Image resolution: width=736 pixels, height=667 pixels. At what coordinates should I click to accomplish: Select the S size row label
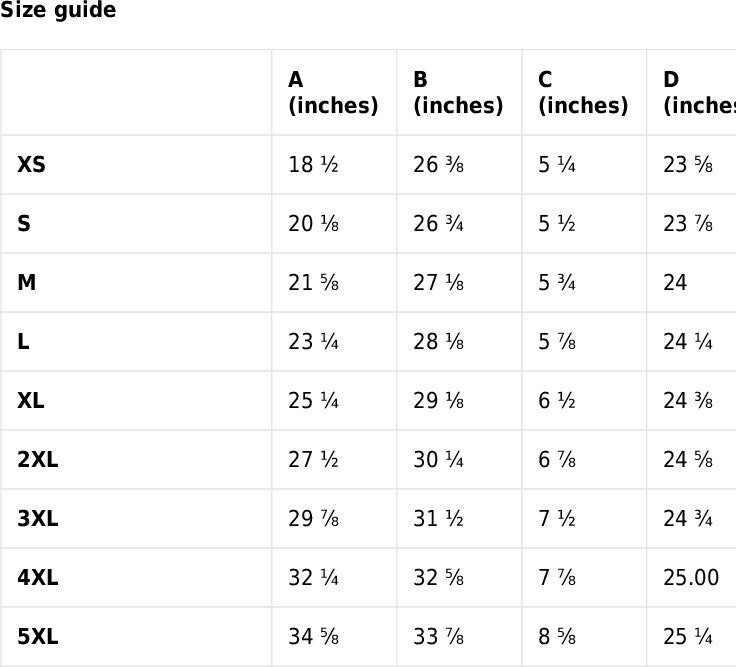[x=24, y=223]
